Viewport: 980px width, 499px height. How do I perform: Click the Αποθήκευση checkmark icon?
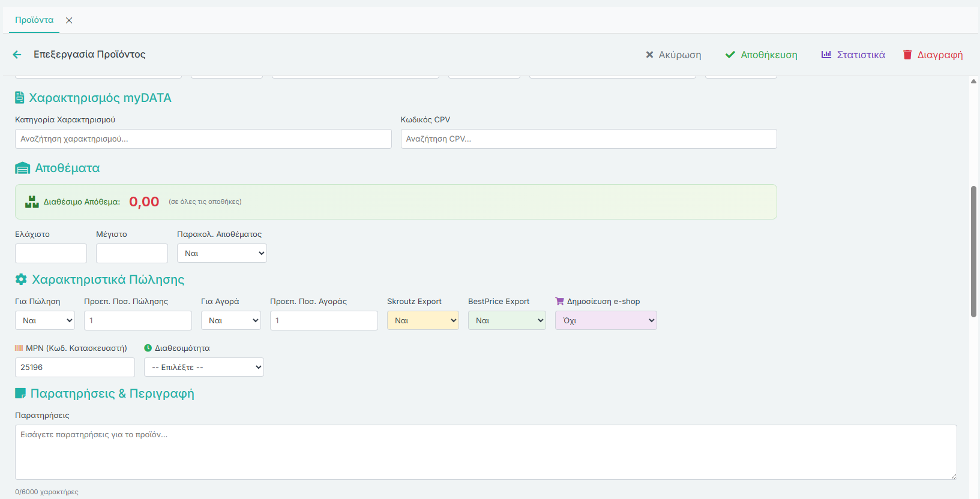pos(730,55)
